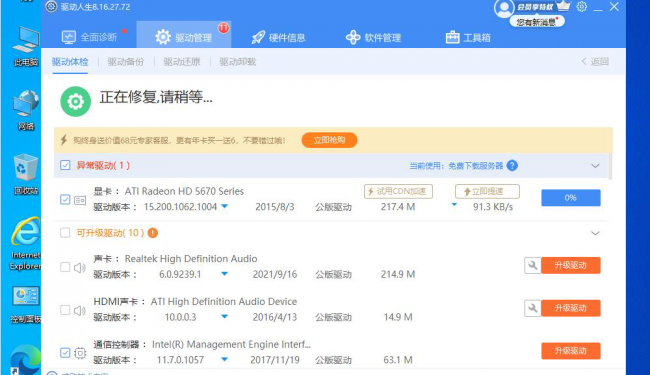Viewport: 650px width, 375px height.
Task: Open the 工具箱 tab
Action: pos(468,38)
